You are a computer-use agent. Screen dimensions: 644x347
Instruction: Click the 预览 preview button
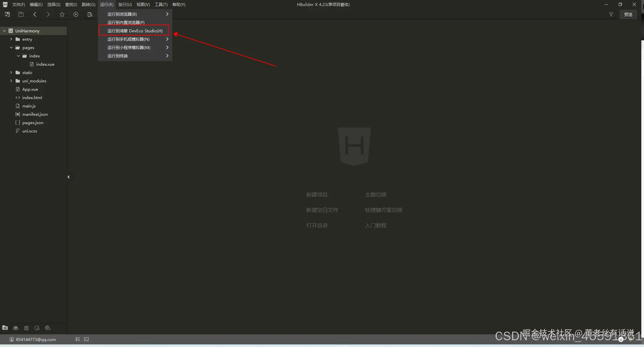pos(628,14)
